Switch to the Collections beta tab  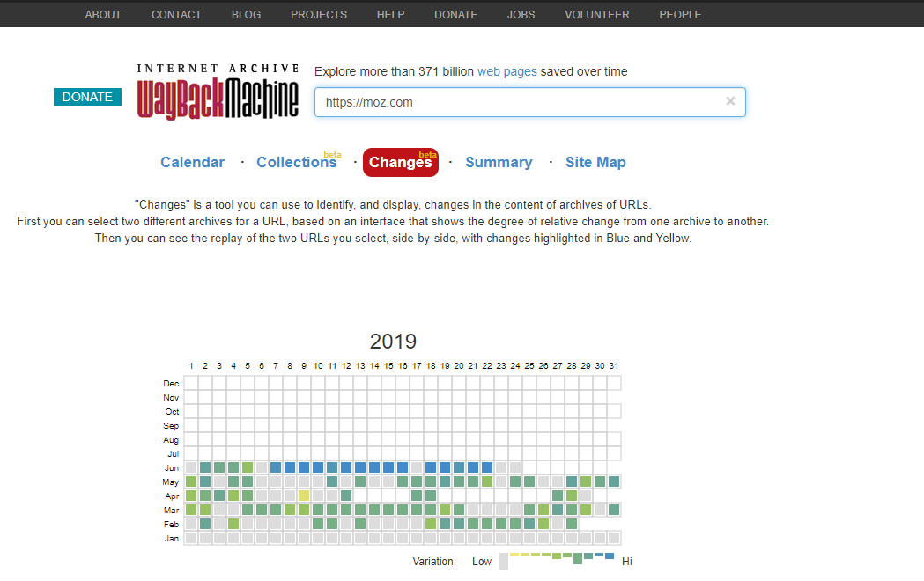tap(299, 163)
